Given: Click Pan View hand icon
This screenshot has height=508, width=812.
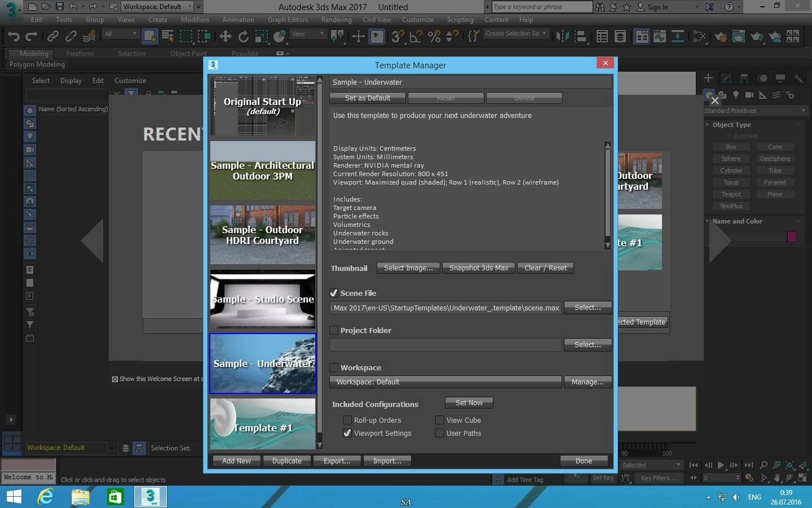Looking at the screenshot, I should [x=777, y=478].
